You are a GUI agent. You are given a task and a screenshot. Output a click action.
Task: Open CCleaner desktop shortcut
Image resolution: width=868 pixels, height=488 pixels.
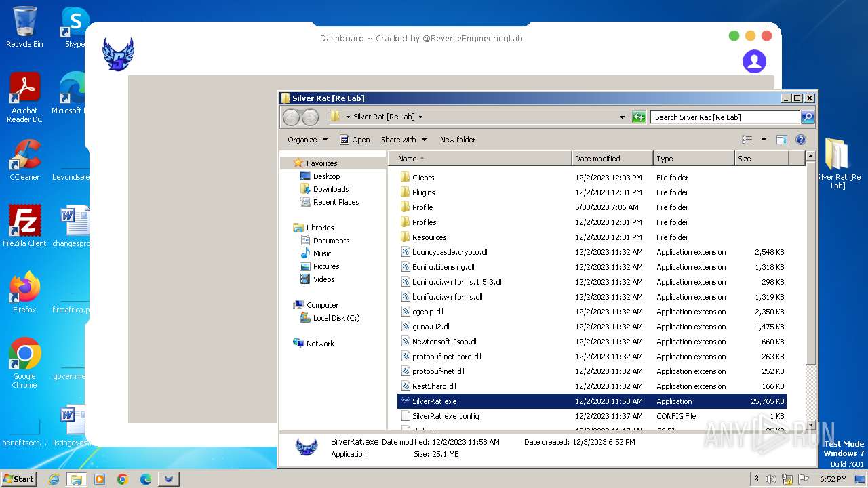coord(24,160)
